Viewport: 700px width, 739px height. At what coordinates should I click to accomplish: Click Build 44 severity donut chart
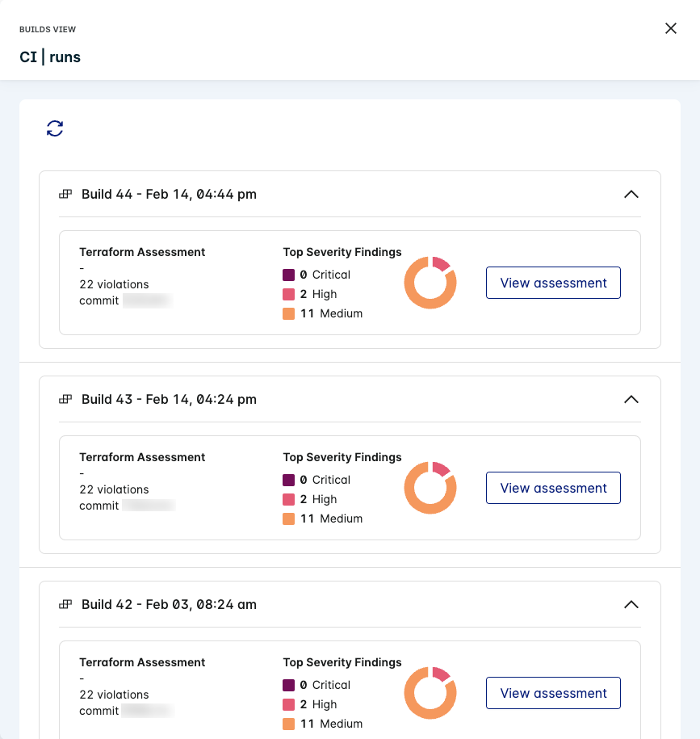(x=430, y=283)
